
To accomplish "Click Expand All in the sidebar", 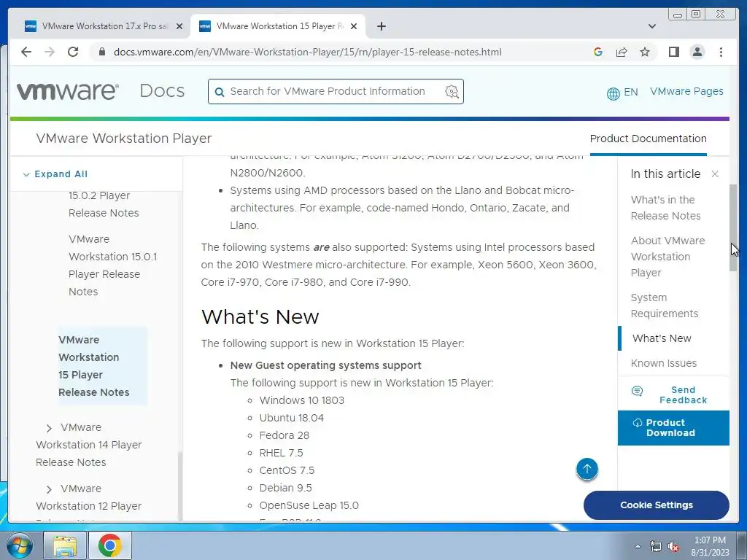I will 55,174.
